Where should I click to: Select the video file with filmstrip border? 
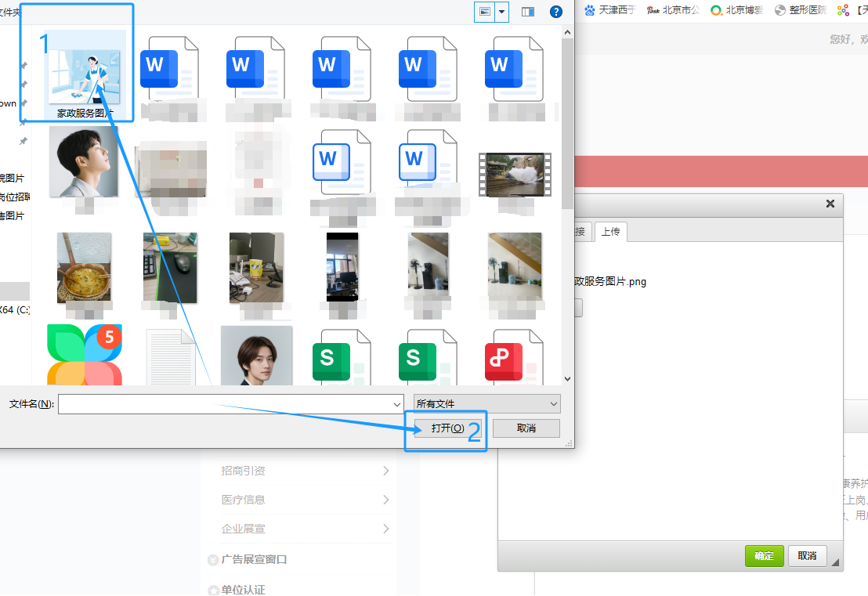(x=514, y=175)
